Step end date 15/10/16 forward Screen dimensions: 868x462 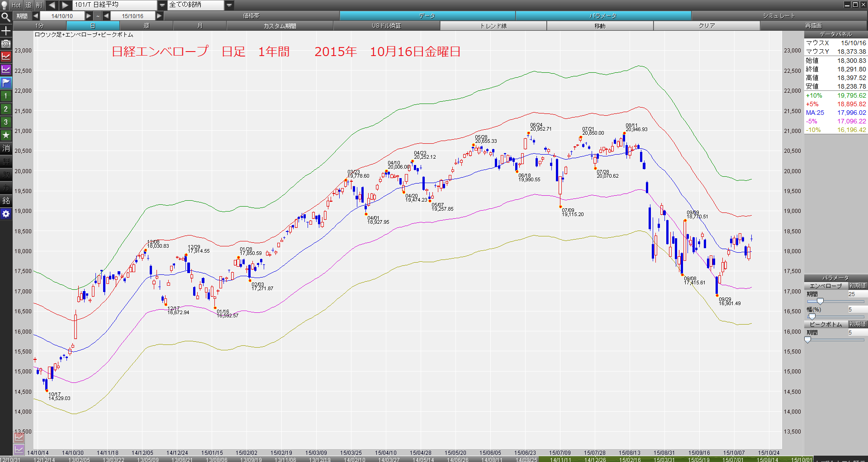tap(159, 16)
